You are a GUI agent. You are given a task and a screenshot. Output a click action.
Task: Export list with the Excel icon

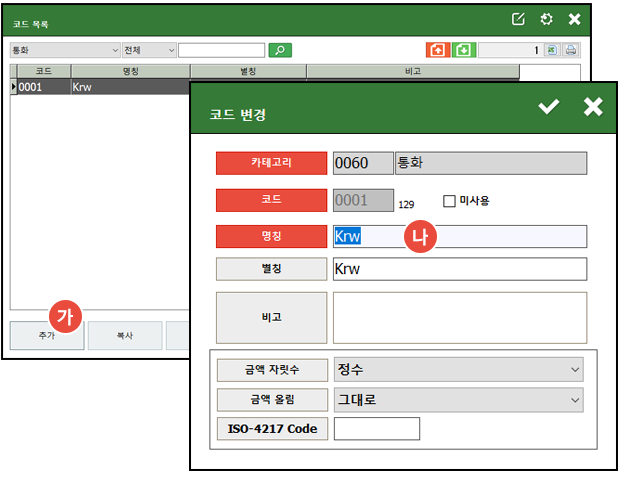pos(552,50)
